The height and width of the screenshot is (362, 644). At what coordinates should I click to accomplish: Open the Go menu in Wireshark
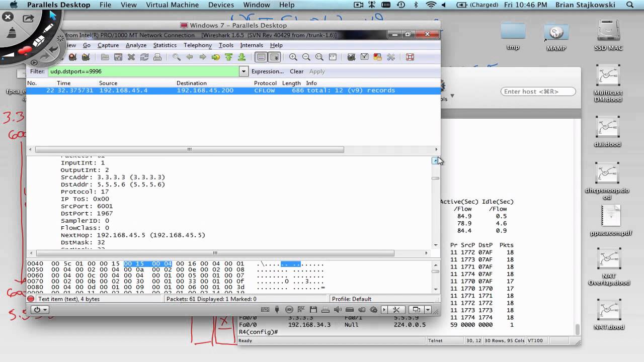coord(87,45)
